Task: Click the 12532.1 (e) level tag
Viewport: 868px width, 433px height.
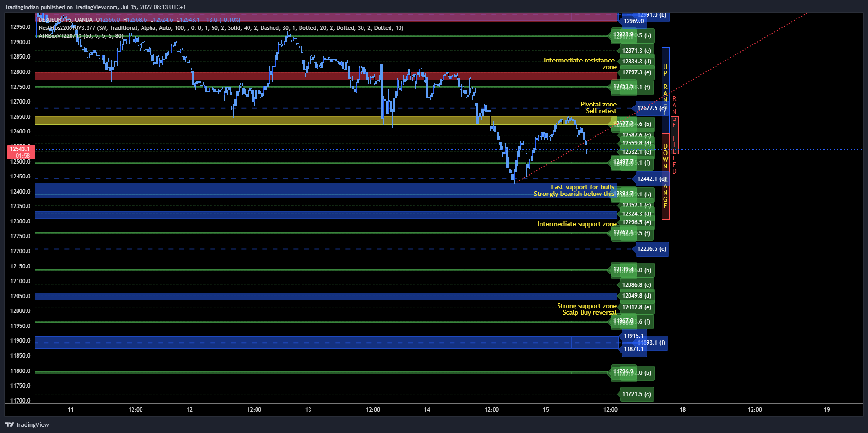Action: click(x=637, y=152)
